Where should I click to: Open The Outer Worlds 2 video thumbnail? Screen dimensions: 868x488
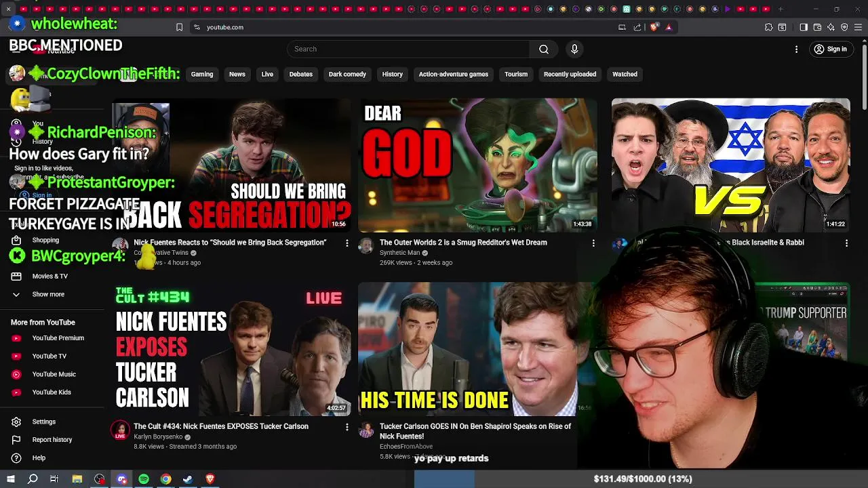[477, 165]
